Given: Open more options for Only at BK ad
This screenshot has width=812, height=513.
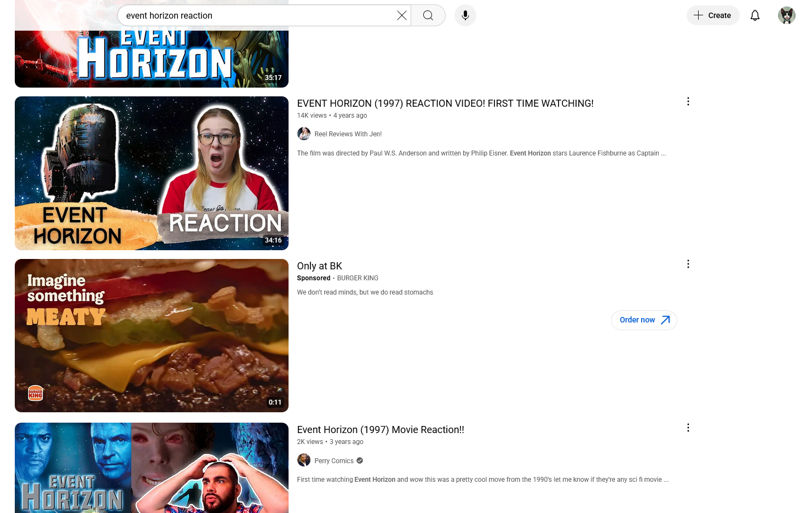Looking at the screenshot, I should coord(688,264).
